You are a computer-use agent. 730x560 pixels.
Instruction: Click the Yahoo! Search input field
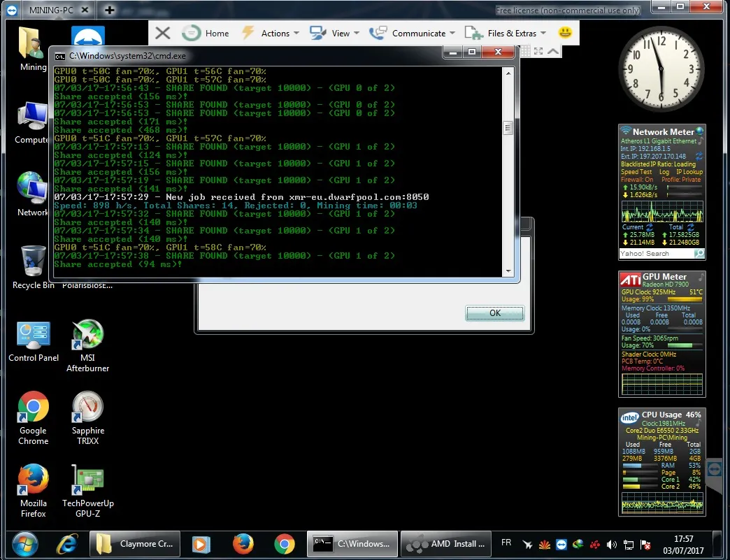click(656, 254)
